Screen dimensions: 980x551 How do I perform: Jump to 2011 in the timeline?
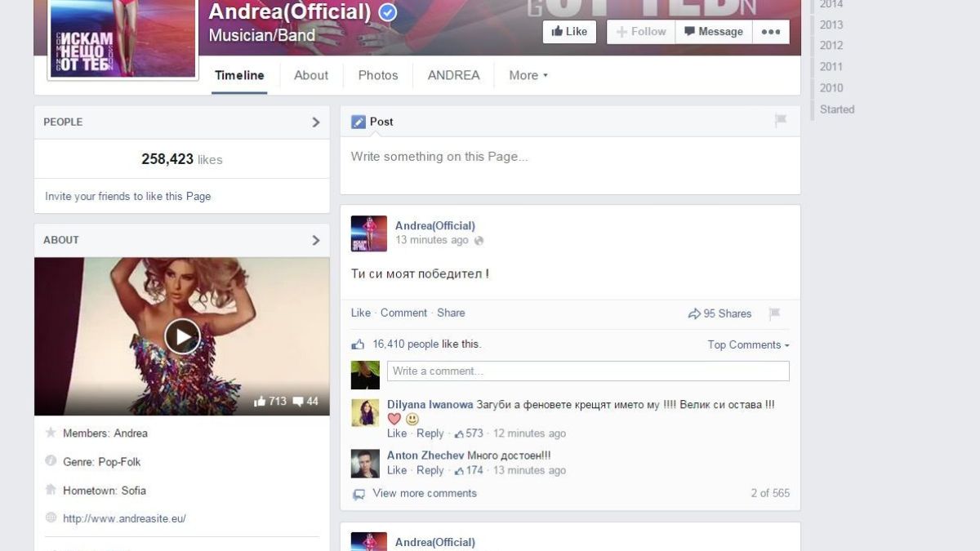pos(831,67)
